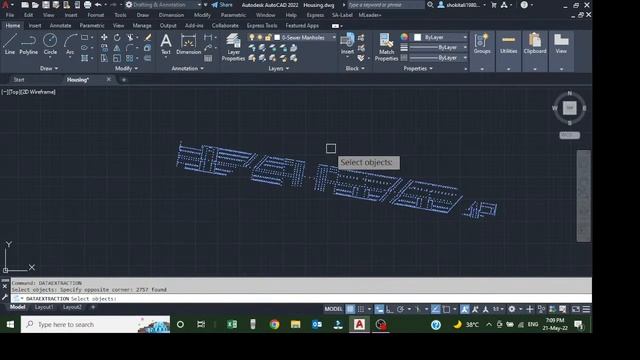Toggle grid display in status bar
Viewport: 640px width, 360px height.
pos(350,309)
